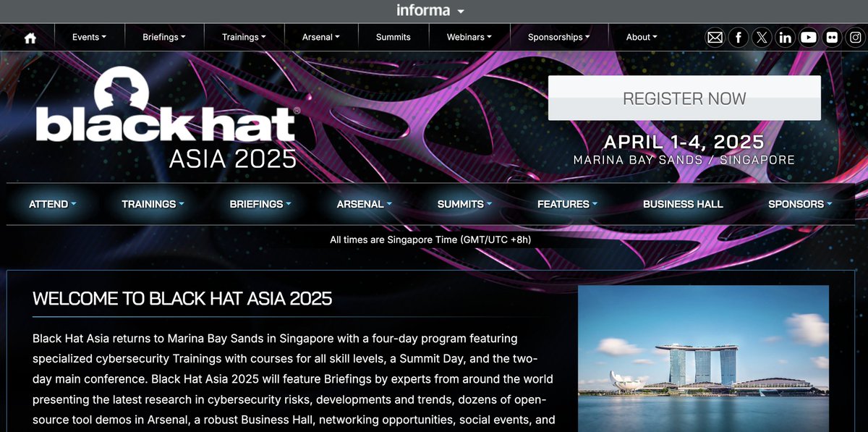Expand the FEATURES menu
Image resolution: width=868 pixels, height=432 pixels.
click(568, 204)
